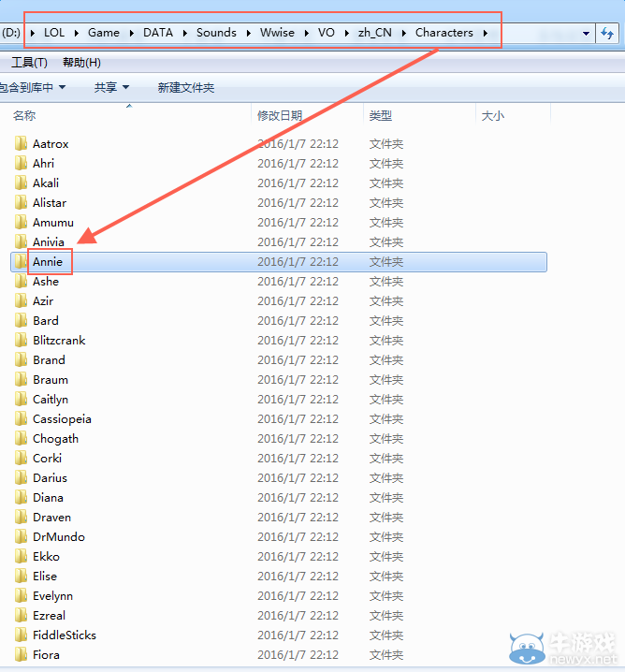Expand the arrow after Wwise in path
The width and height of the screenshot is (625, 672).
[x=306, y=33]
